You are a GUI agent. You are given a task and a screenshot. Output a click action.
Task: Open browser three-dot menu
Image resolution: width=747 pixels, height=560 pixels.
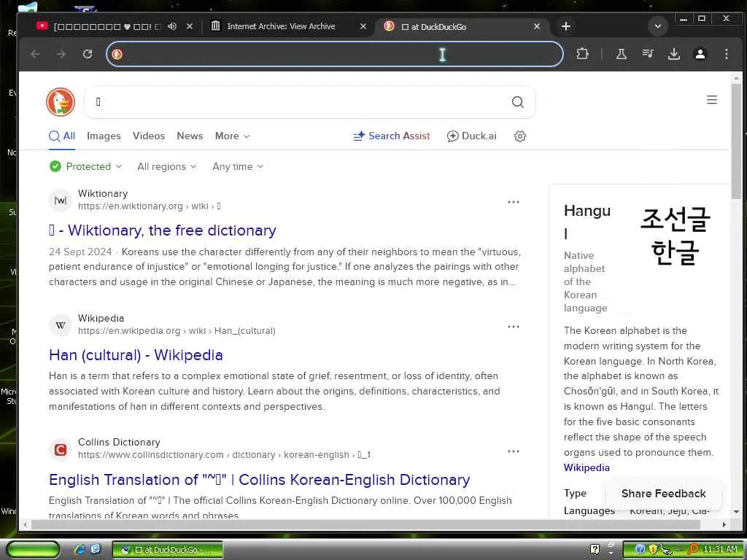726,54
